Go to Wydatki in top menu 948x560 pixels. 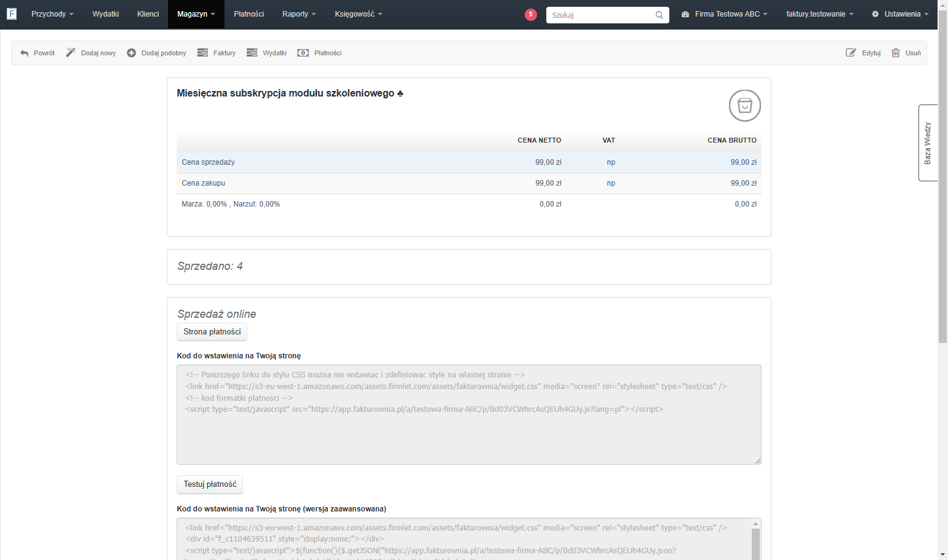click(106, 14)
